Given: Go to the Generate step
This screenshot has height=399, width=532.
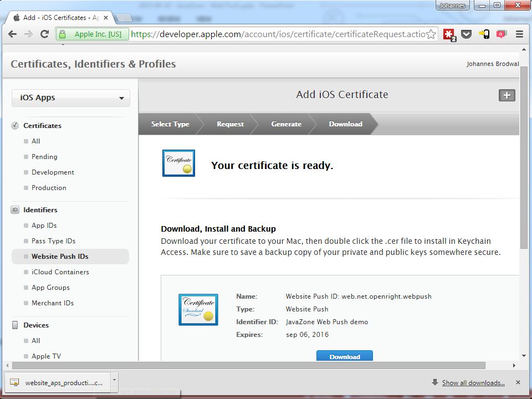Looking at the screenshot, I should pos(286,124).
